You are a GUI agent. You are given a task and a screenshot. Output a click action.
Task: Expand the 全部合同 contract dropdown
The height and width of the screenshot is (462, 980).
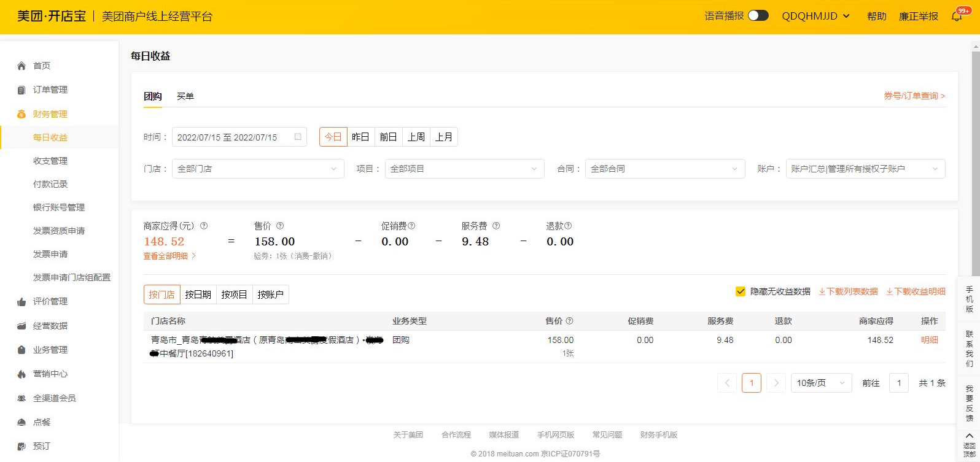(664, 169)
